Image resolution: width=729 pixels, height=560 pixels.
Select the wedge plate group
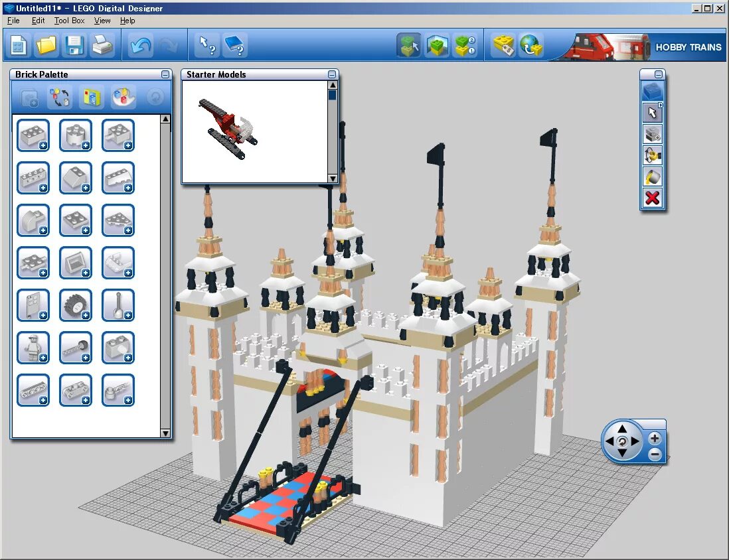(x=118, y=220)
